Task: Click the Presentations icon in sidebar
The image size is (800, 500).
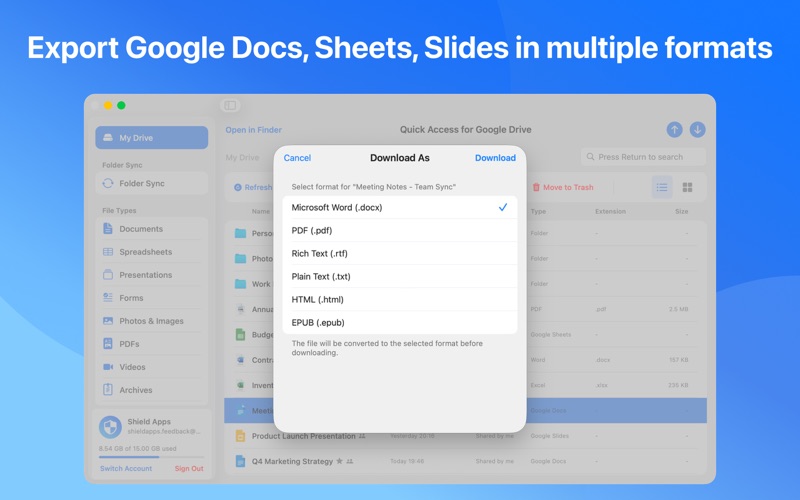Action: [108, 274]
